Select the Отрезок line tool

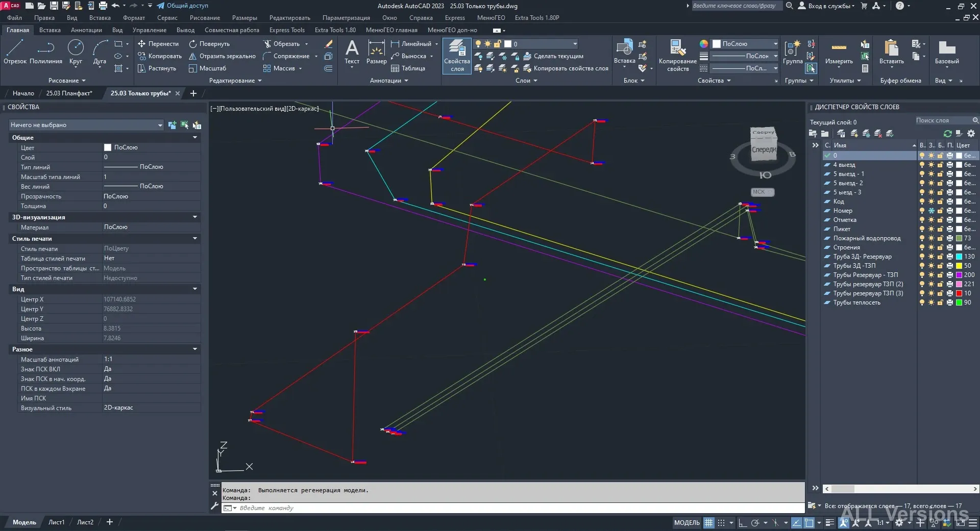click(x=15, y=52)
